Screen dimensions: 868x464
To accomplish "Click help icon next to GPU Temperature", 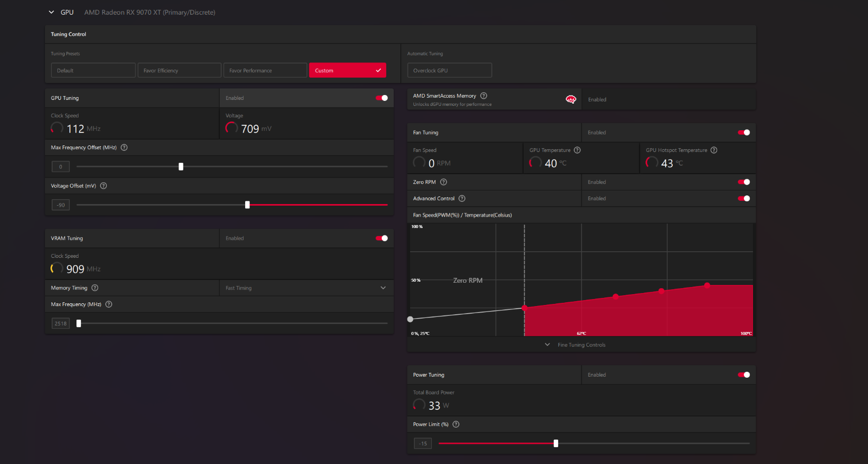I will 577,150.
